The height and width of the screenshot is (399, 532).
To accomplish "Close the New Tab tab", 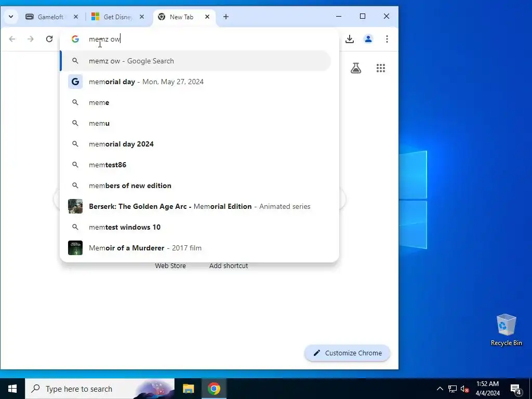I will point(207,17).
